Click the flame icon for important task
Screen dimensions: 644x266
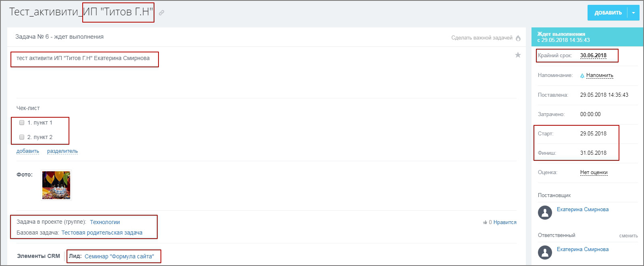518,38
